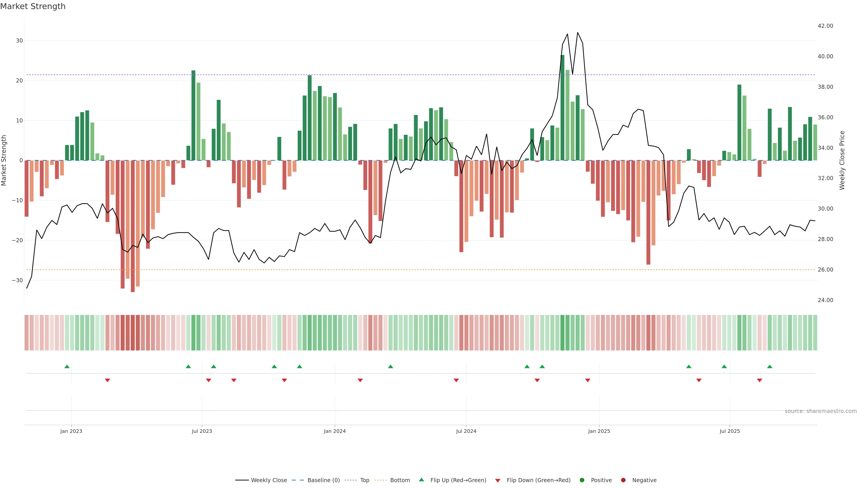The width and height of the screenshot is (868, 488).
Task: Click the source: sharemaestro.com text
Action: coord(821,411)
